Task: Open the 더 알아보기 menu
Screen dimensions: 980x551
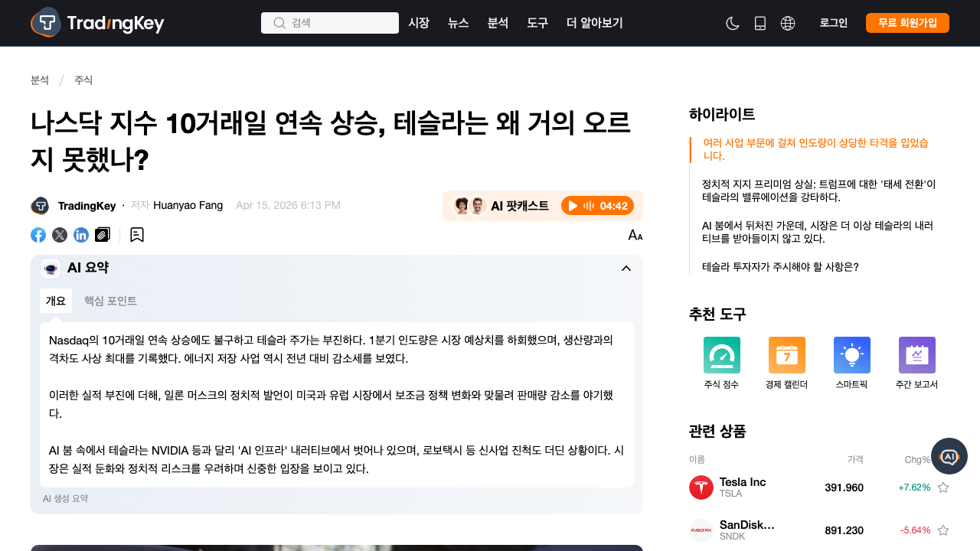Action: pyautogui.click(x=595, y=23)
